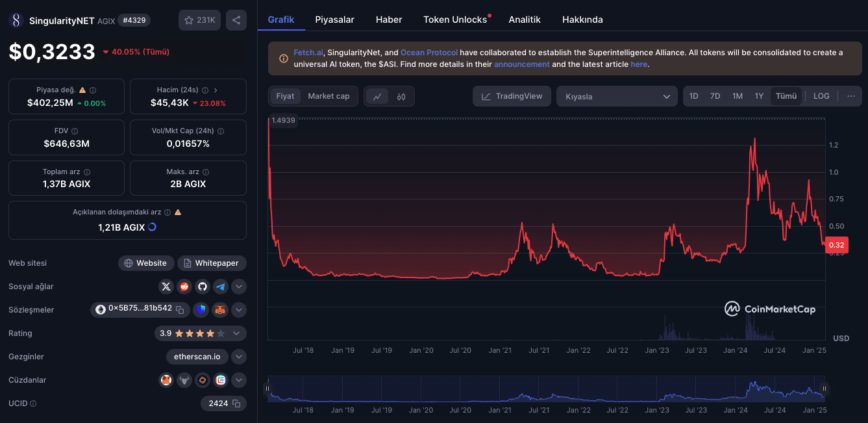Switch chart to Fiyat view
The height and width of the screenshot is (423, 868).
click(285, 96)
